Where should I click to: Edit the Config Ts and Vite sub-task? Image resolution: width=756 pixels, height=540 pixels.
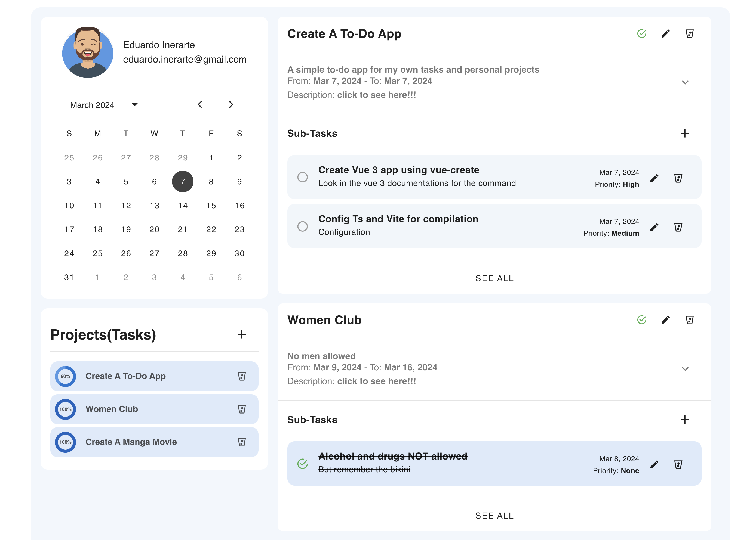tap(654, 227)
